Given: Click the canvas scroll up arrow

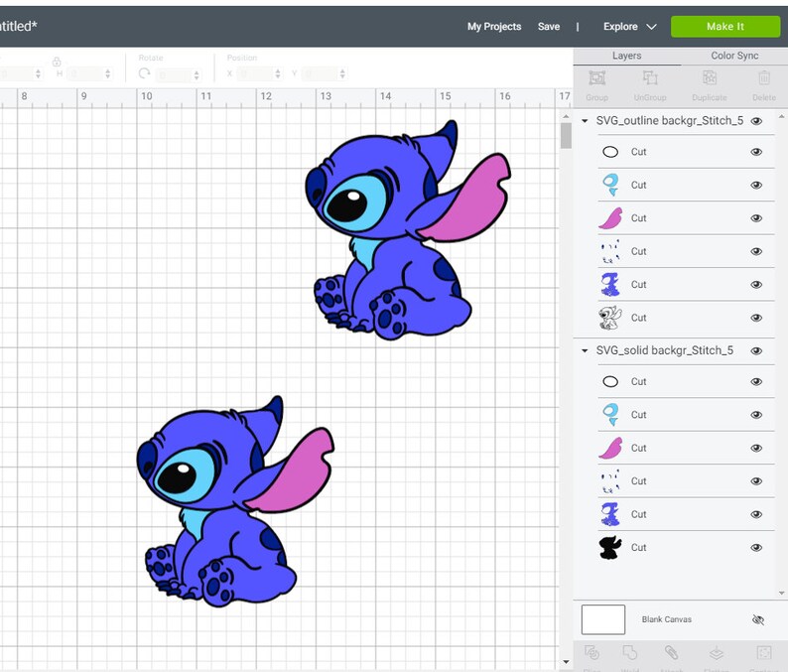Looking at the screenshot, I should tap(566, 116).
